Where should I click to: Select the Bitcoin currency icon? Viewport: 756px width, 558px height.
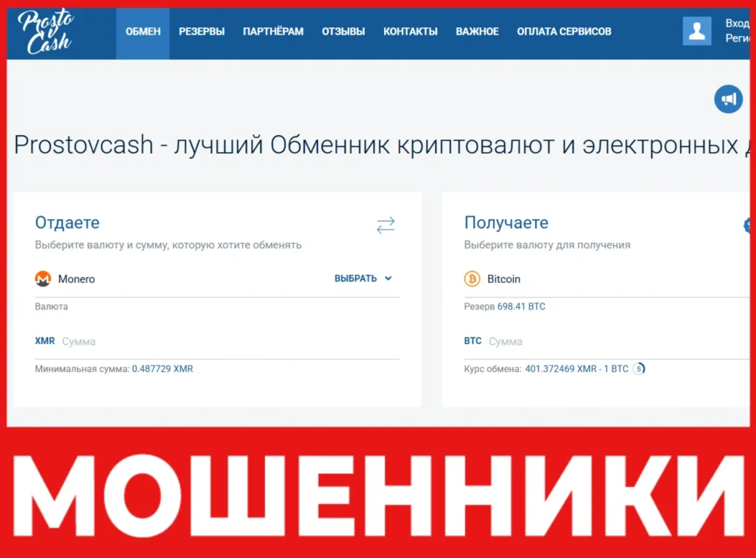coord(472,279)
